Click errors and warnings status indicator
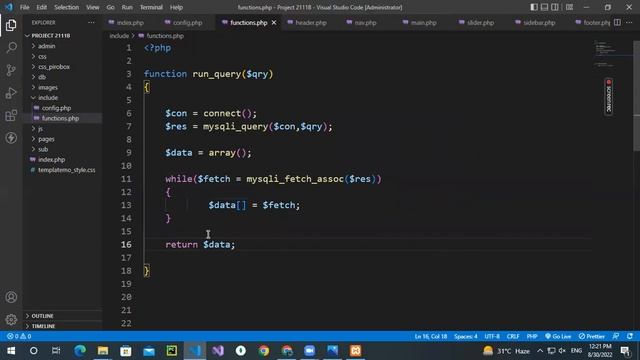 pos(19,336)
